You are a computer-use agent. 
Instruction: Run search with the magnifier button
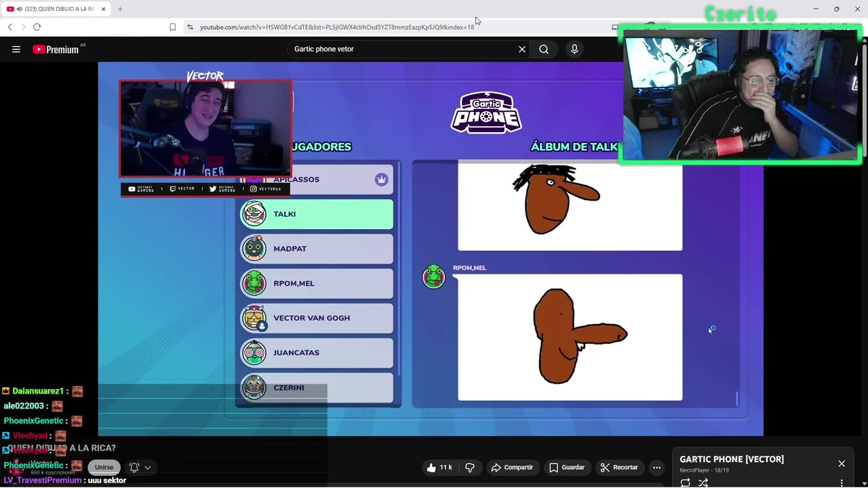point(544,49)
